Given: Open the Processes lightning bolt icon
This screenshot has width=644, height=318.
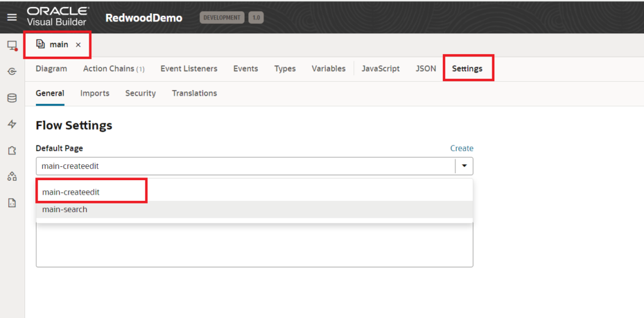Looking at the screenshot, I should [12, 124].
